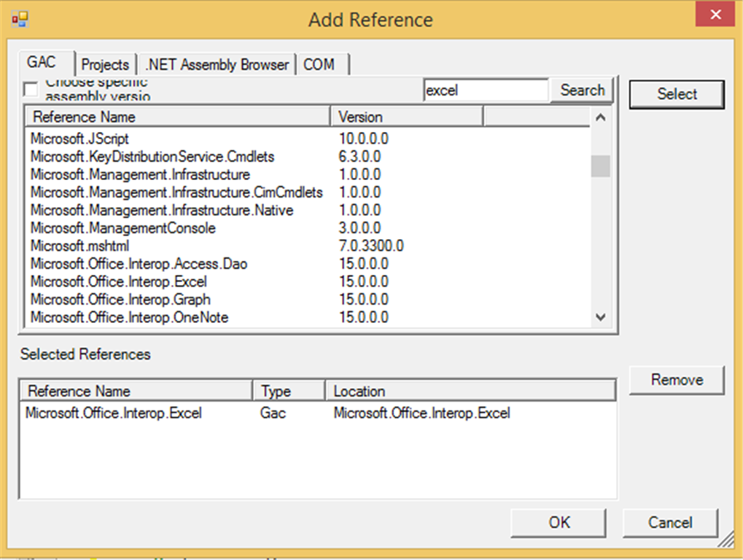Click the Search button
743x560 pixels.
click(583, 90)
